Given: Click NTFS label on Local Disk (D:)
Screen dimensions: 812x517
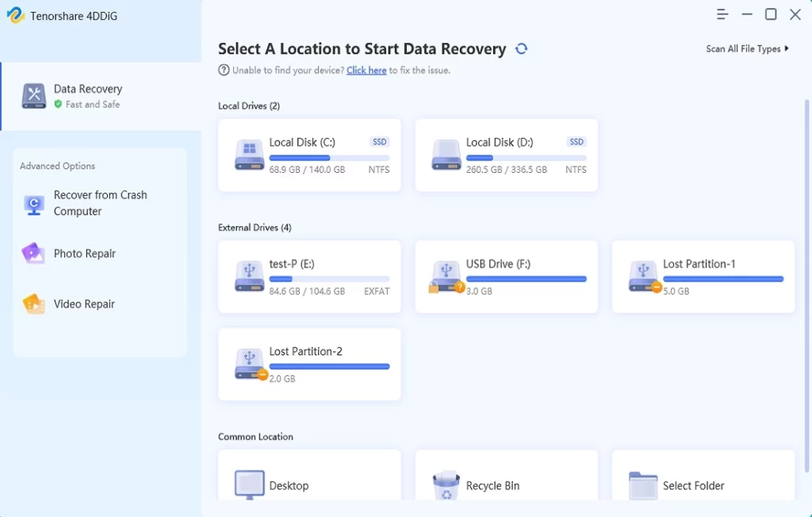Looking at the screenshot, I should [x=576, y=170].
